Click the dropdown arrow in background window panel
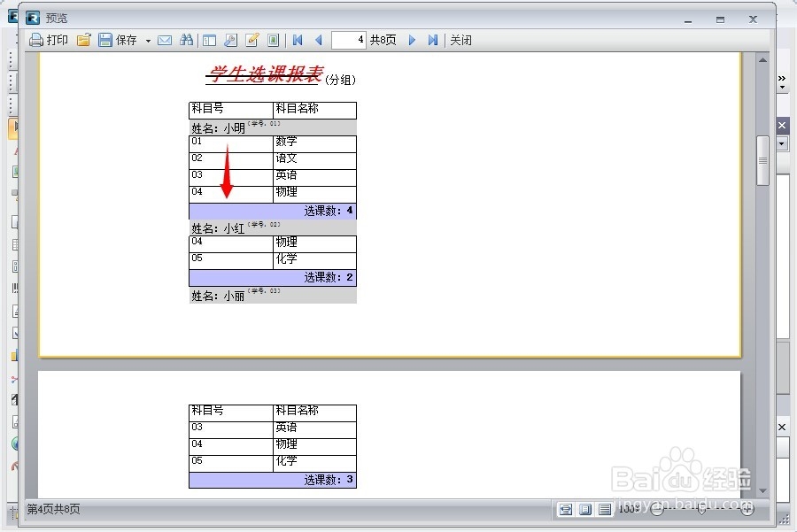 click(x=782, y=143)
